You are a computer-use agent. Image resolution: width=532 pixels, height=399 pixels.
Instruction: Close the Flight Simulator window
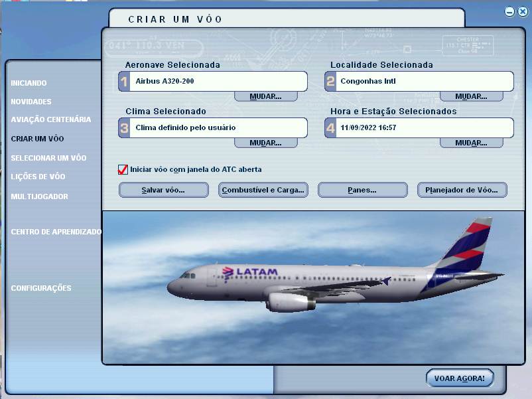point(523,12)
